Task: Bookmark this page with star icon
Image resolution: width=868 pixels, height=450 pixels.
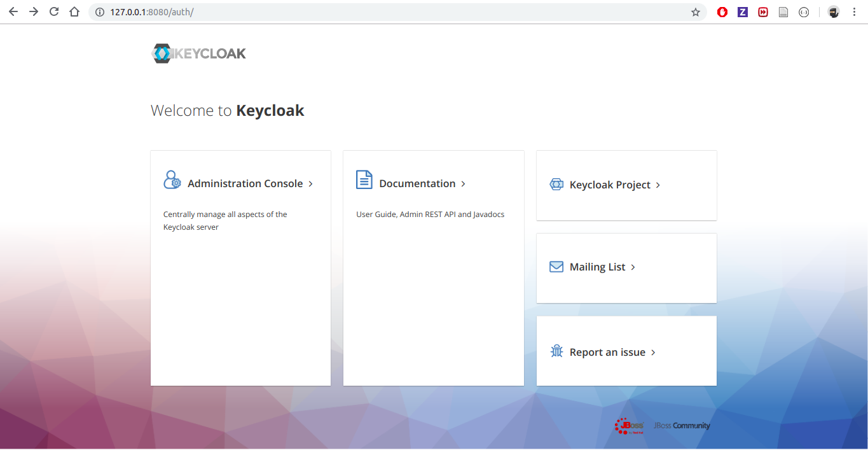Action: [696, 12]
